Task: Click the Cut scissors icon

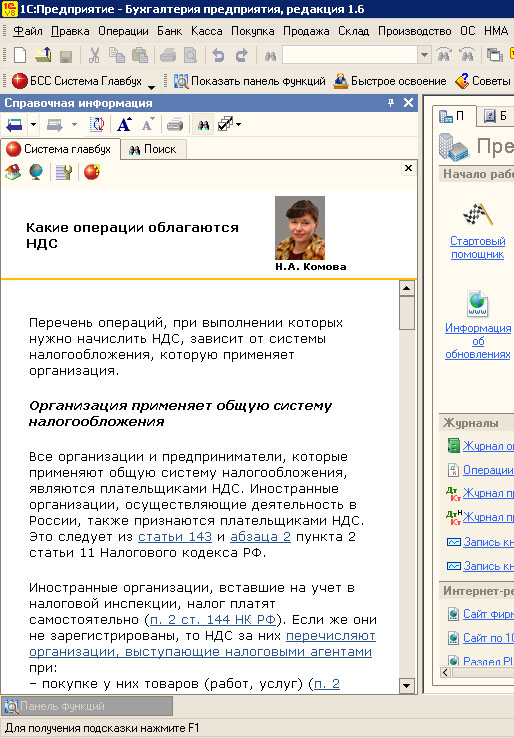Action: 94,56
